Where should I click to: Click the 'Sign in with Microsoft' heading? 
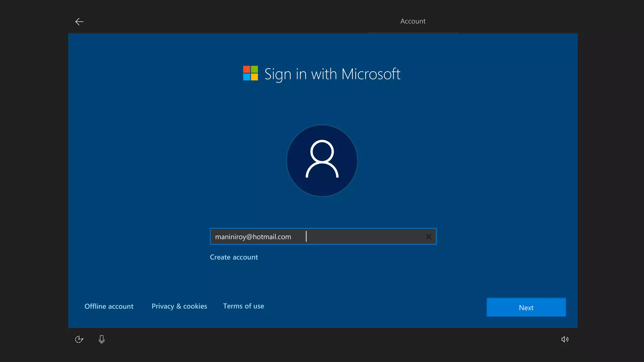pyautogui.click(x=332, y=74)
